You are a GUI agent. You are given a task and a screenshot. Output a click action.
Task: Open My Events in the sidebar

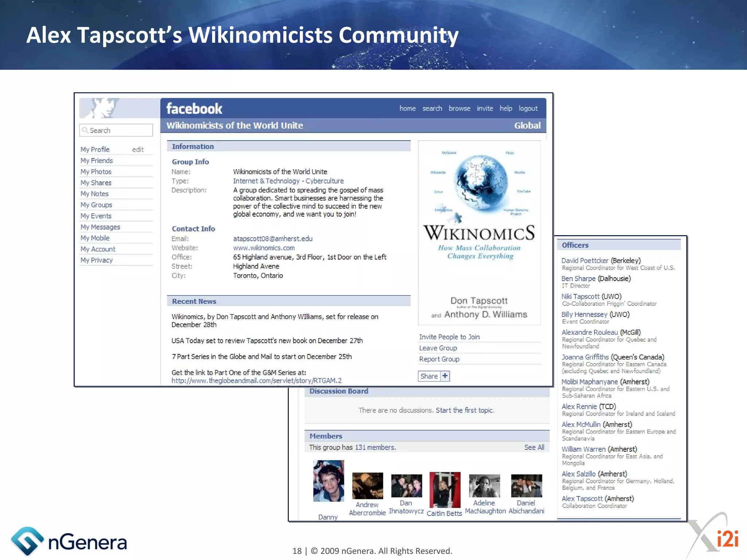(96, 216)
